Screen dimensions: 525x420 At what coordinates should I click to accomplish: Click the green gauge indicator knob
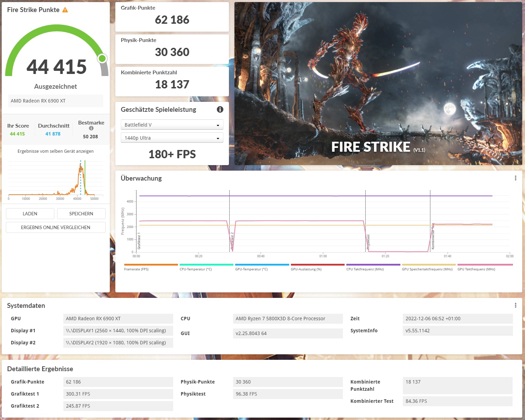102,58
